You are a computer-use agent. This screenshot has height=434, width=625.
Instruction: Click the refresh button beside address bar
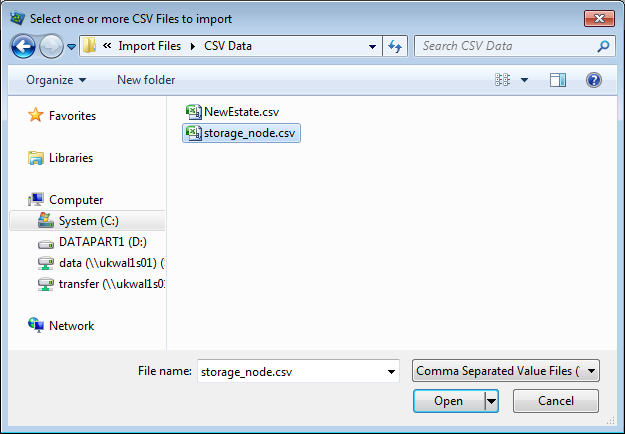pos(394,46)
